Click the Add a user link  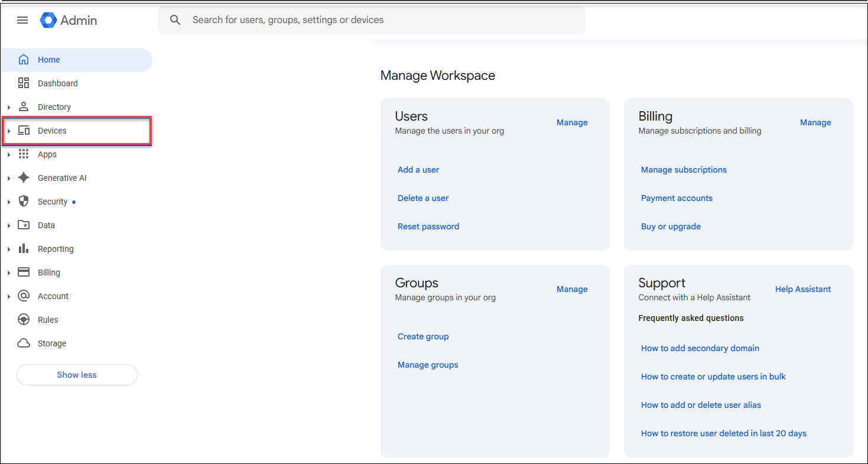pos(418,170)
